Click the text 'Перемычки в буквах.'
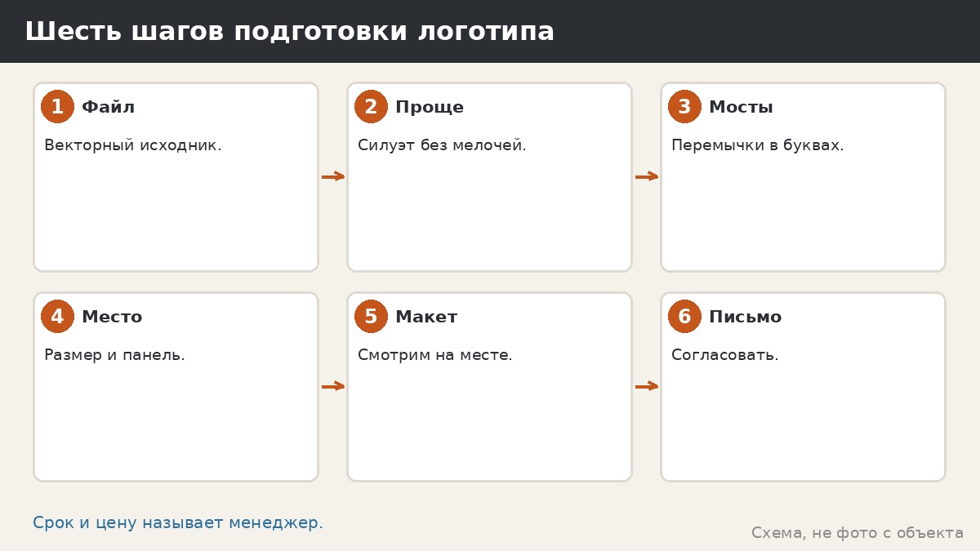 point(758,146)
